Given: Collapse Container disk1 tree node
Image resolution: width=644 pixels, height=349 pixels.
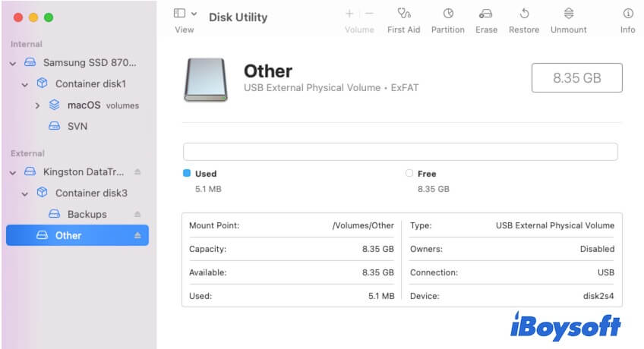Looking at the screenshot, I should 25,84.
